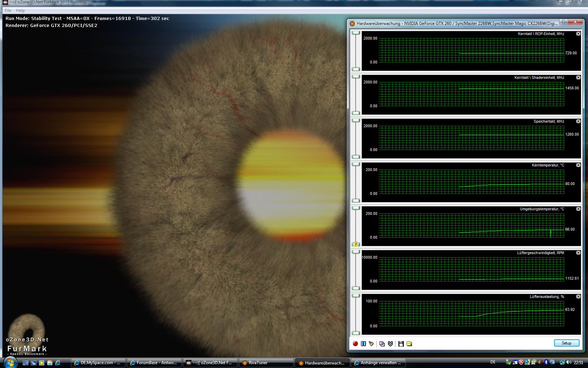Click lower limit handle of Lüfterauslastung graph
This screenshot has width=588, height=368.
[x=356, y=333]
